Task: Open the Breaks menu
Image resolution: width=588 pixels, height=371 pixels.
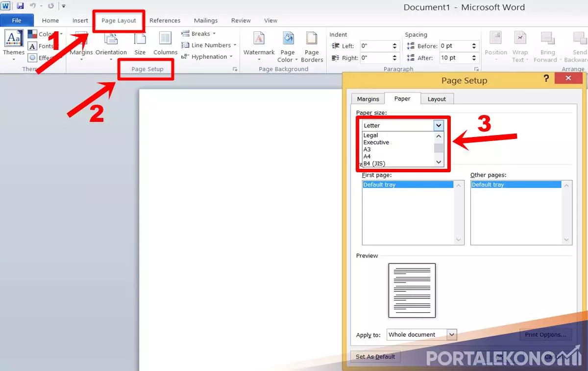Action: click(x=199, y=34)
